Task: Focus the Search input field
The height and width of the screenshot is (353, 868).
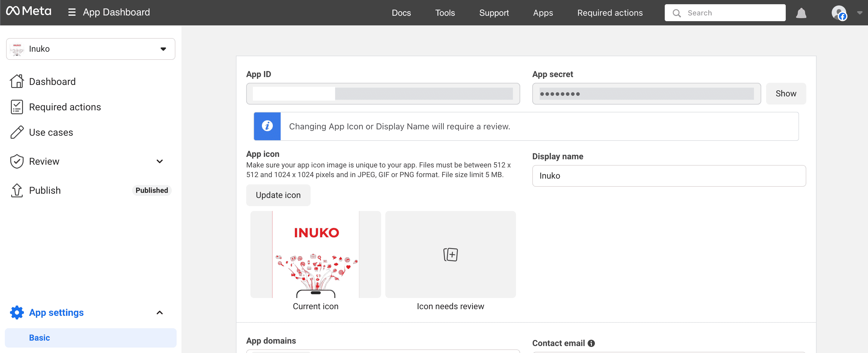Action: 725,13
